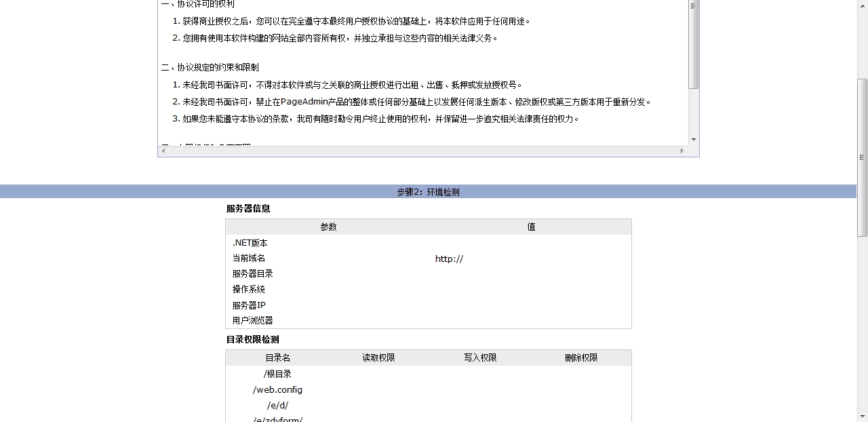The width and height of the screenshot is (868, 422).
Task: Click the license box scroll-down arrow
Action: click(693, 139)
